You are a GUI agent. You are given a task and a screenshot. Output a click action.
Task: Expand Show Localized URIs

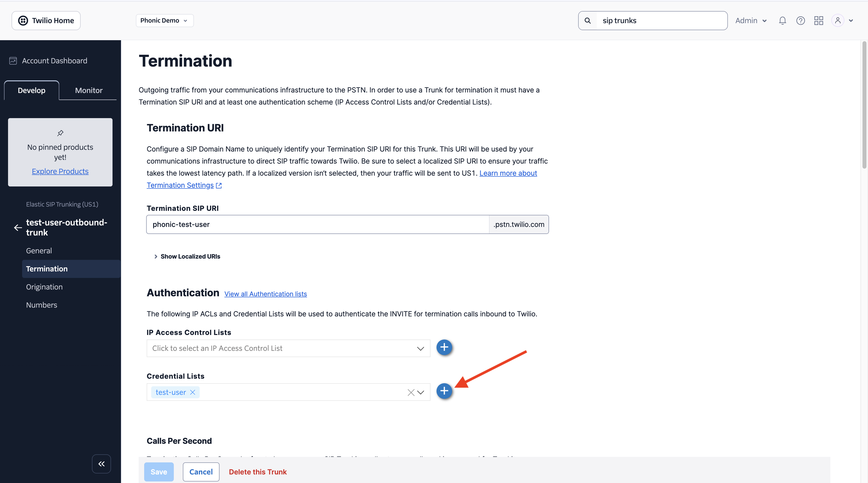click(187, 257)
